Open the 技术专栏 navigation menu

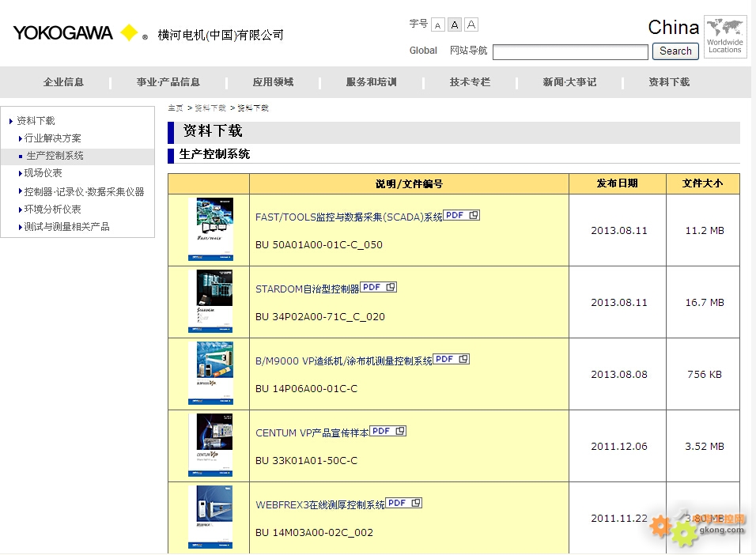[x=470, y=82]
